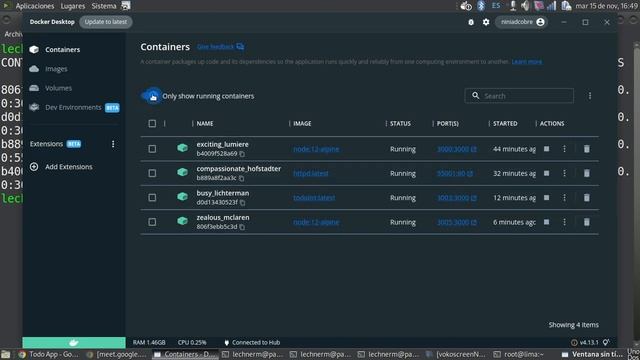Select the busy_lichterman container checkbox
This screenshot has height=360, width=640.
tap(152, 198)
